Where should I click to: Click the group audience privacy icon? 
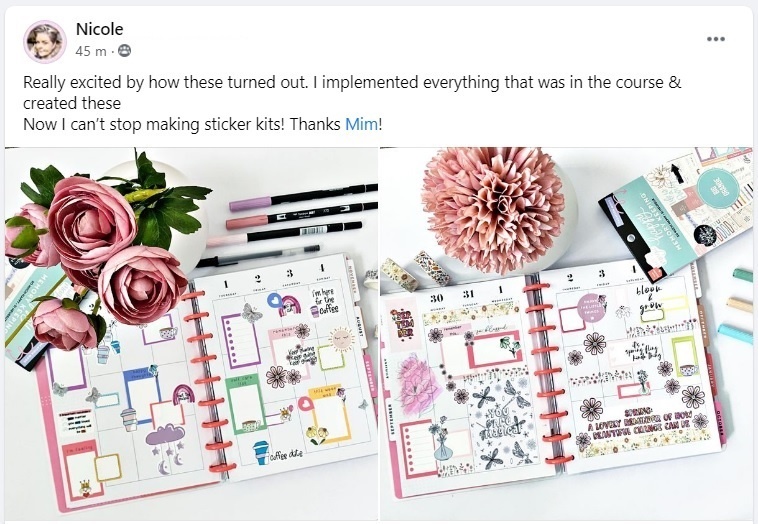point(124,51)
